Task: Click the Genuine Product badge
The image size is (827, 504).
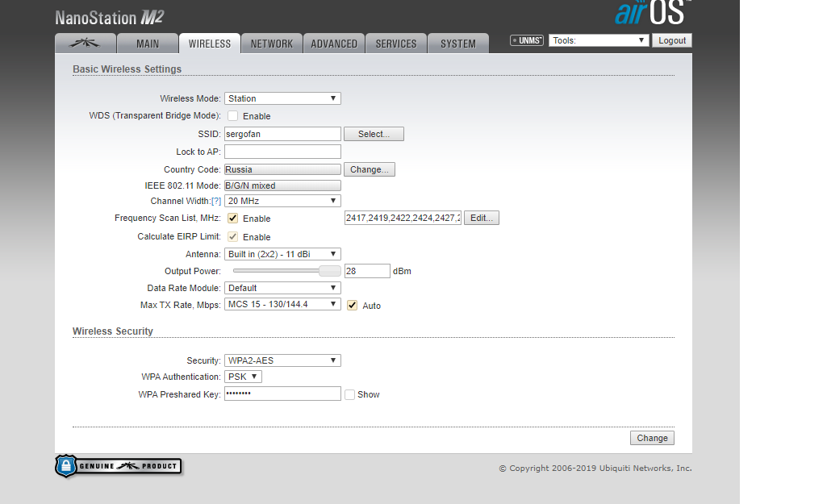Action: click(x=119, y=466)
